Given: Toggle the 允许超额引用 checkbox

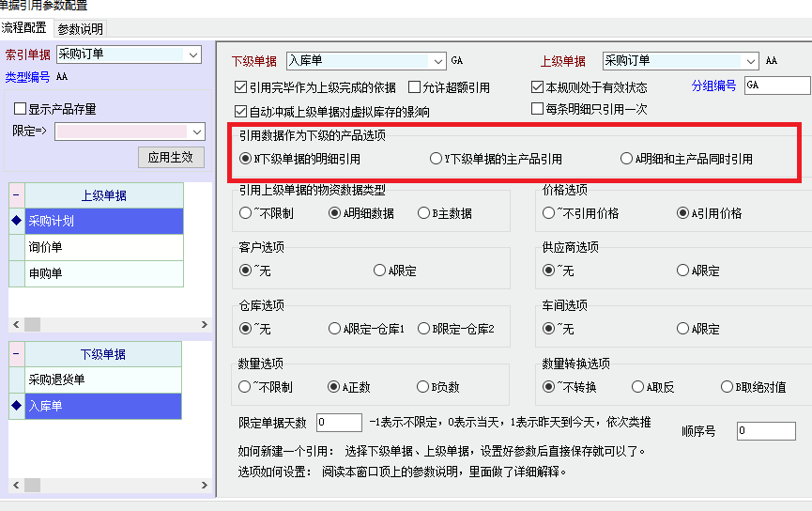Looking at the screenshot, I should (415, 87).
